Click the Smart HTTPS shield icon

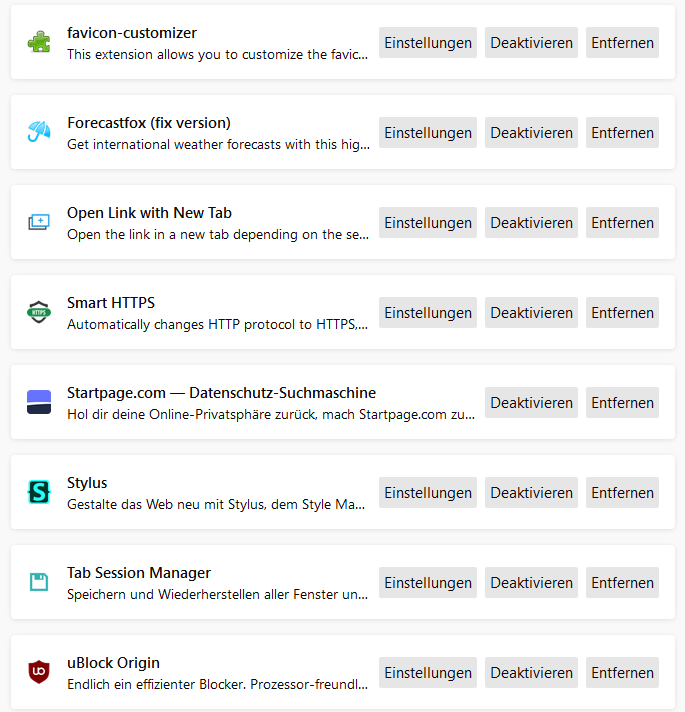point(39,313)
